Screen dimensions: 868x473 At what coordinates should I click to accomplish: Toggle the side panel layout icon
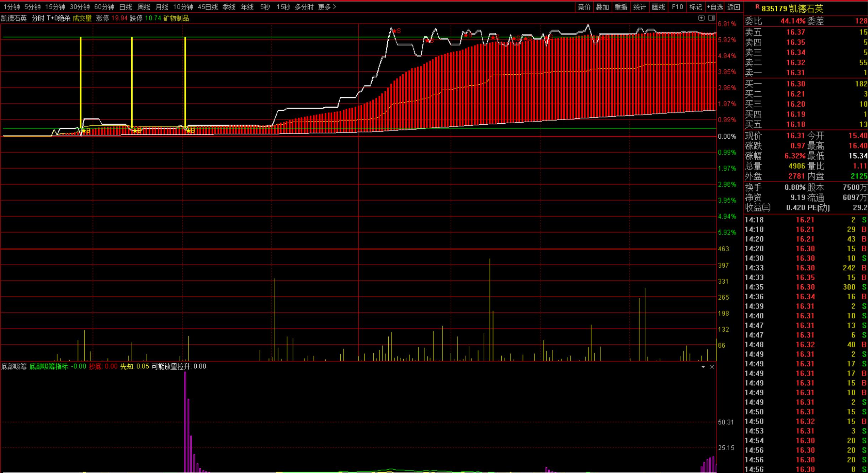tap(712, 18)
